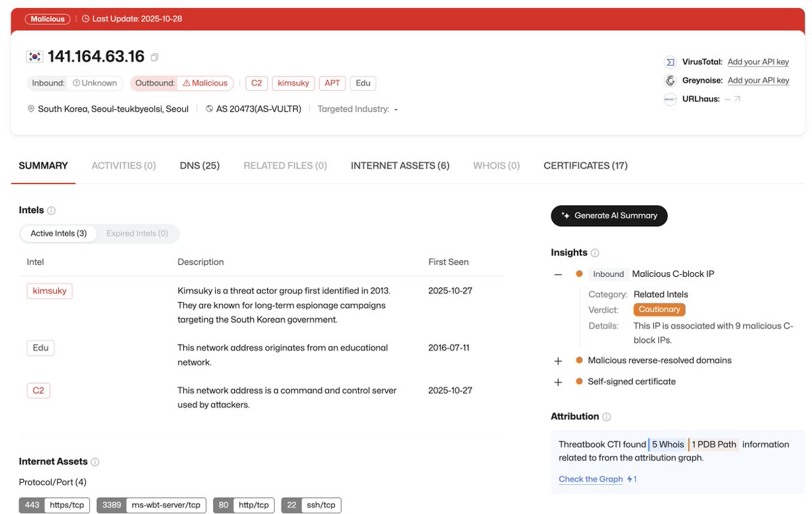Image resolution: width=812 pixels, height=514 pixels.
Task: Click the South Korea flag icon
Action: [34, 57]
